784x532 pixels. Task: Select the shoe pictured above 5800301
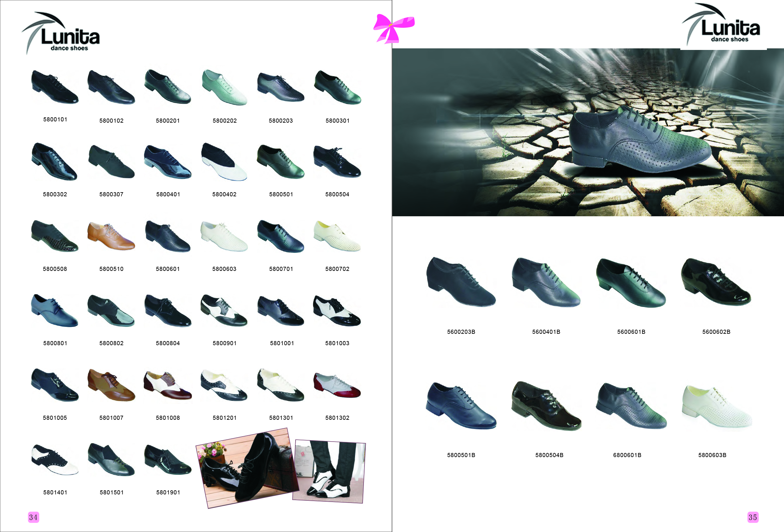[x=337, y=87]
